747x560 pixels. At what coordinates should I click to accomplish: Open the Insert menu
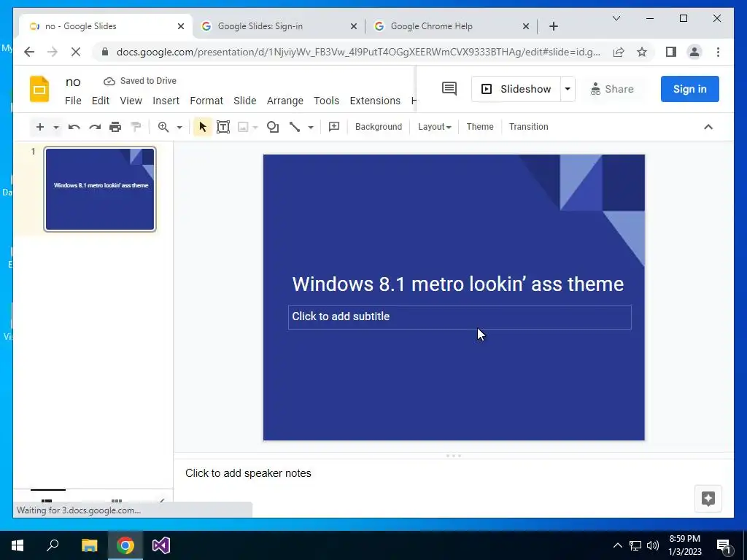(x=166, y=101)
